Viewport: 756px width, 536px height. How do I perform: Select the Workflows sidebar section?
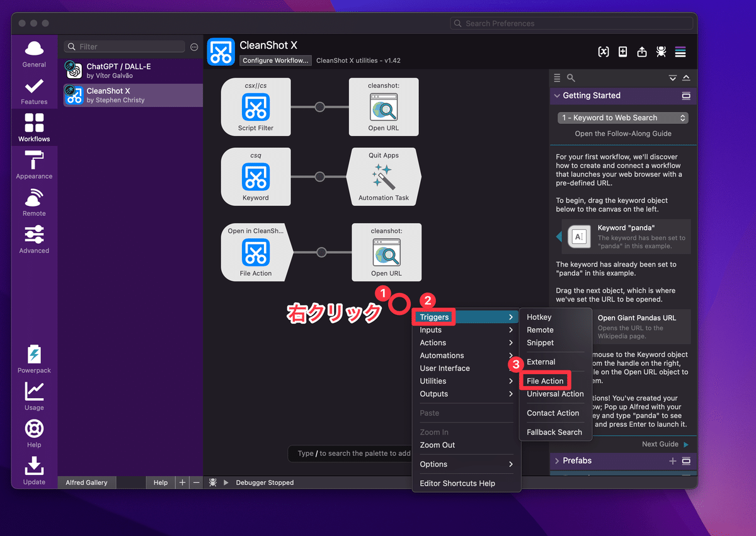tap(34, 127)
